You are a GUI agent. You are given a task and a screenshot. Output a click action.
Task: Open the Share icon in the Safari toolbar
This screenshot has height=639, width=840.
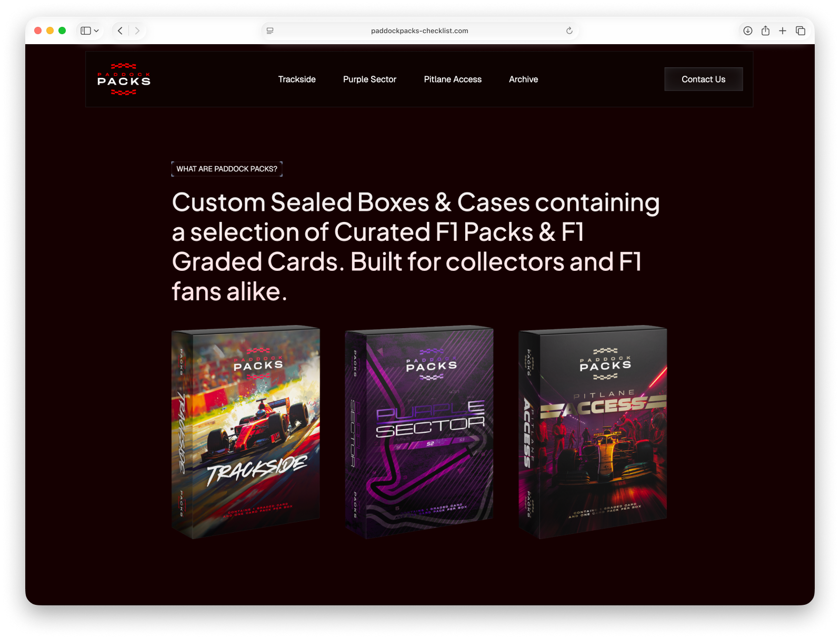click(765, 31)
